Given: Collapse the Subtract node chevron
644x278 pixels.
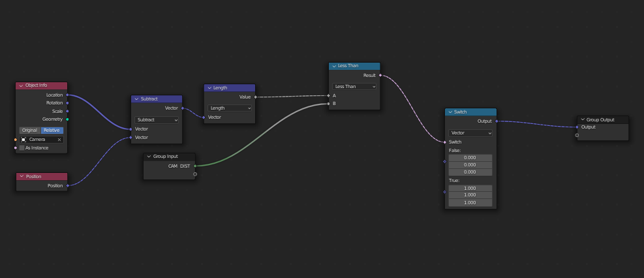Looking at the screenshot, I should [136, 99].
